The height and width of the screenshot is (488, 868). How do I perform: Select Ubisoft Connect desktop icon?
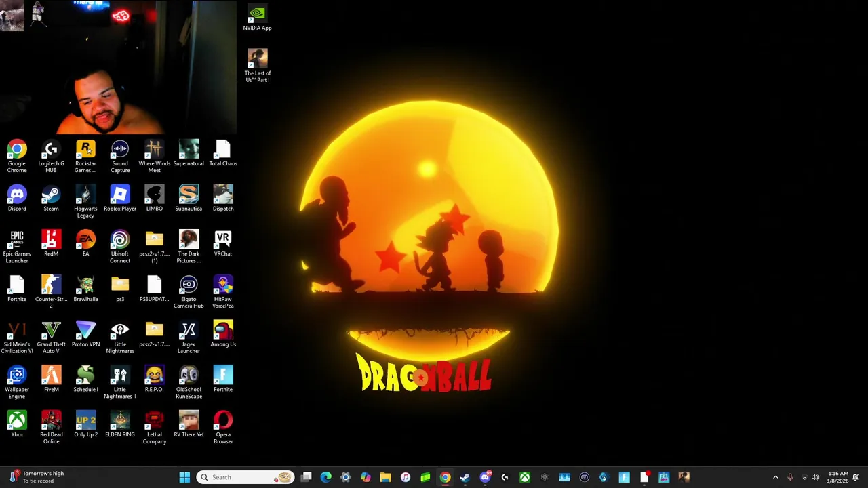point(120,247)
